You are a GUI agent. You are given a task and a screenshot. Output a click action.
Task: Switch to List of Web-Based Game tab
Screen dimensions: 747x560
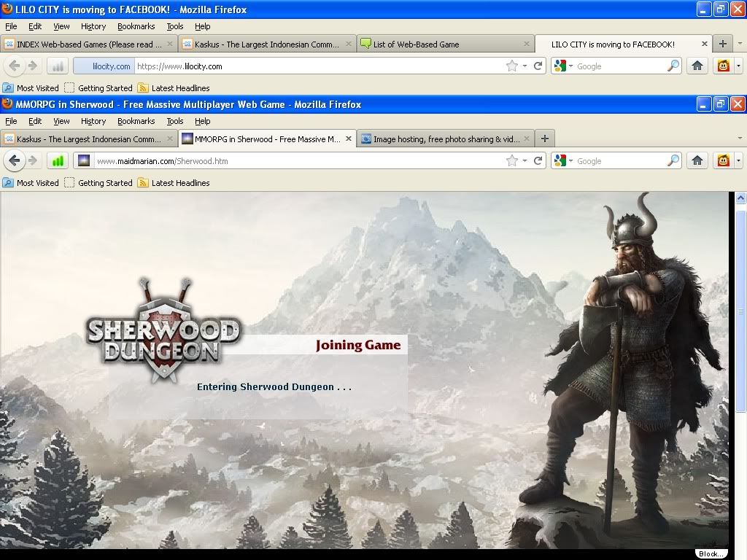point(445,44)
